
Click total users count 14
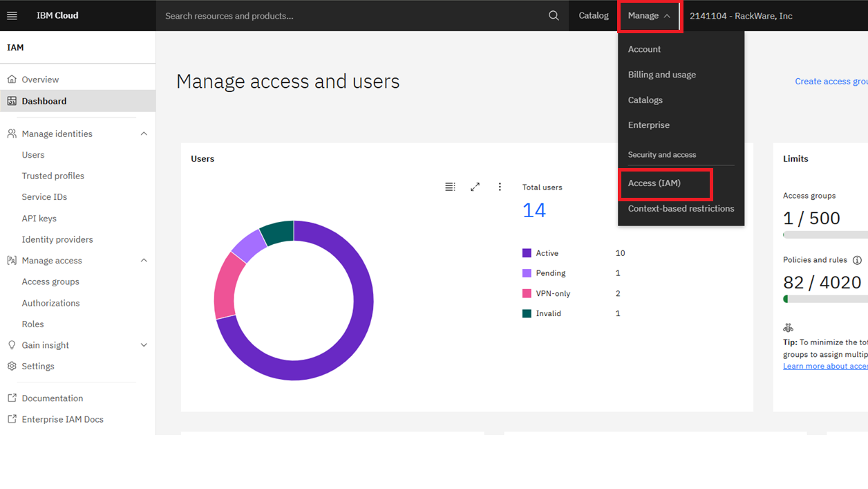pos(534,210)
